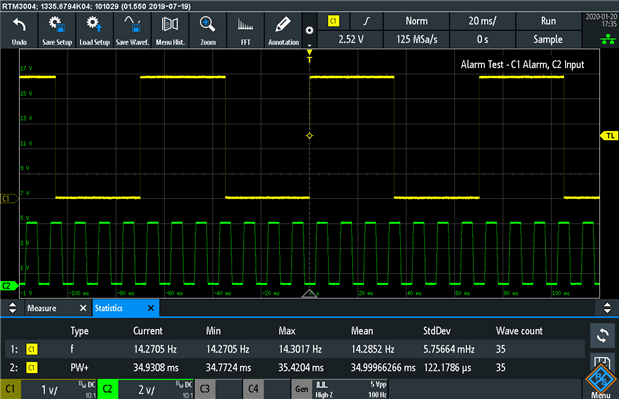
Task: Click the StdDev column header
Action: click(437, 331)
